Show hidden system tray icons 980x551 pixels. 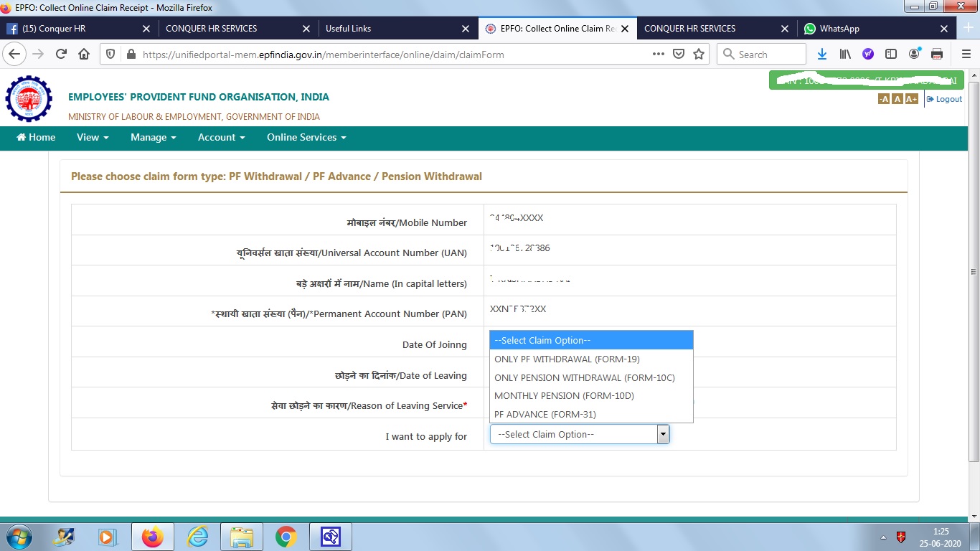tap(883, 537)
